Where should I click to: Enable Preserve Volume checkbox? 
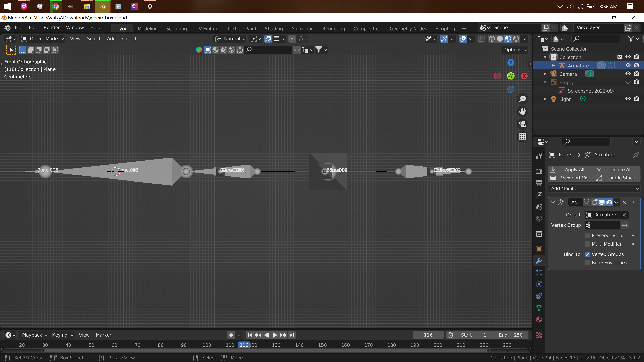point(587,236)
